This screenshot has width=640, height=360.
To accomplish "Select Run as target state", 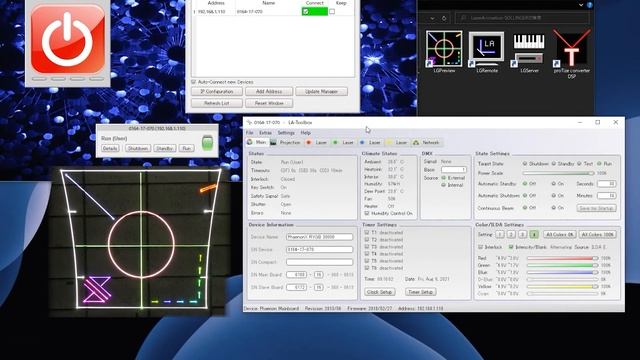I will coord(599,164).
